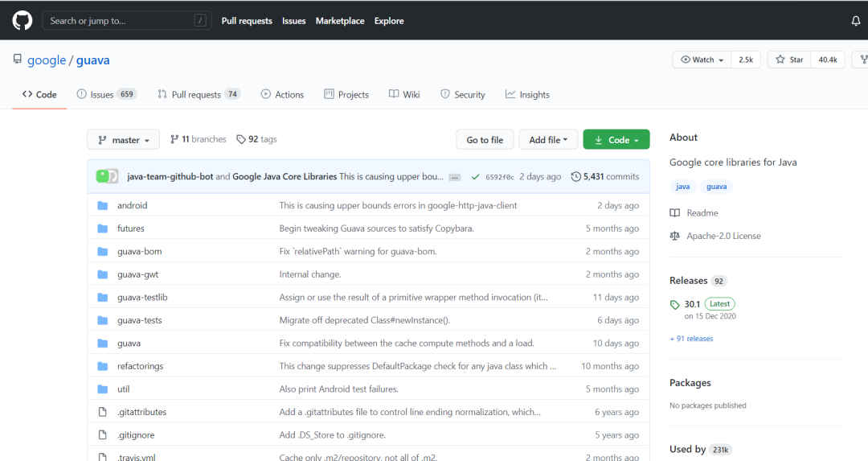868x461 pixels.
Task: Open the master branch selector
Action: (124, 140)
